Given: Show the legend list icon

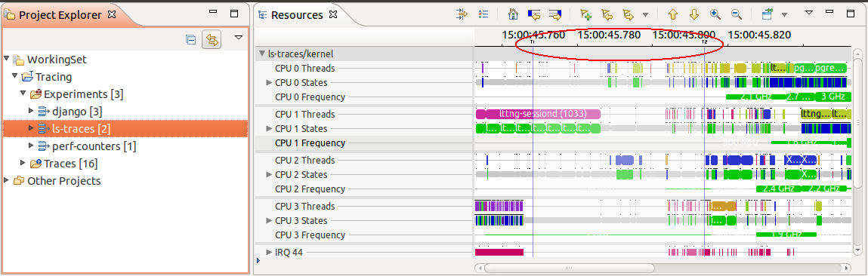Looking at the screenshot, I should 483,14.
